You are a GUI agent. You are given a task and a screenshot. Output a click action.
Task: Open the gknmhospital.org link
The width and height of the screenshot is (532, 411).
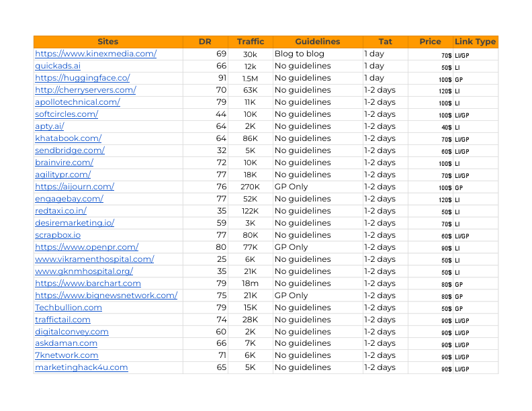pyautogui.click(x=84, y=271)
